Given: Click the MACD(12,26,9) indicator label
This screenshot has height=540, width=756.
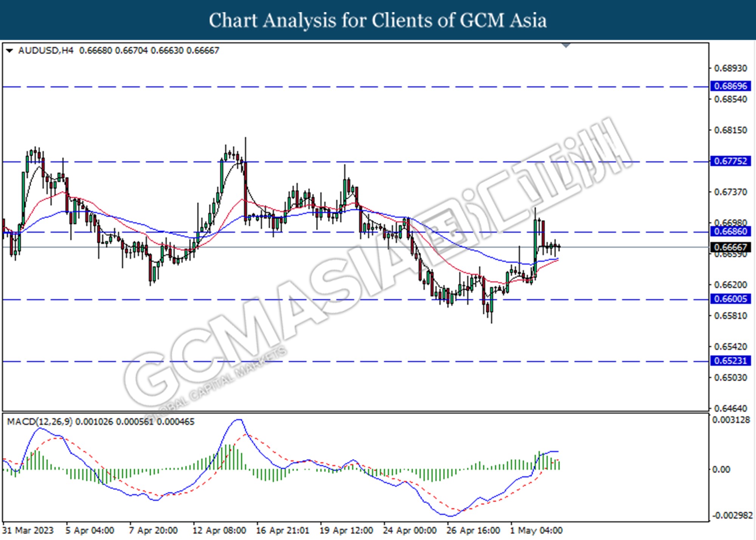Looking at the screenshot, I should [x=40, y=422].
